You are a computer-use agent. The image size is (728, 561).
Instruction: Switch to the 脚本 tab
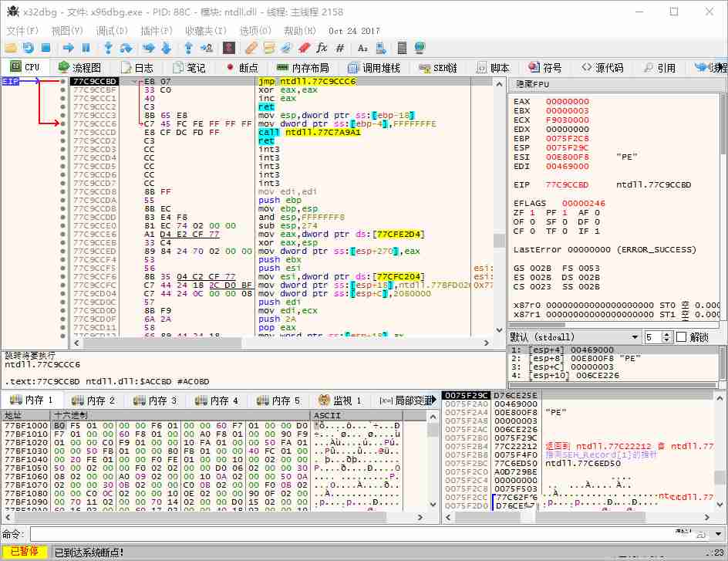pyautogui.click(x=494, y=68)
